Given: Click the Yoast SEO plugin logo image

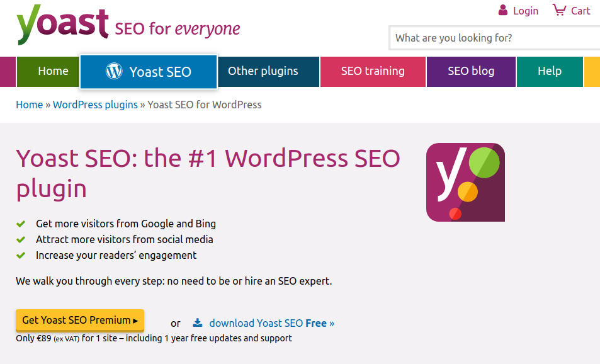Looking at the screenshot, I should point(465,182).
